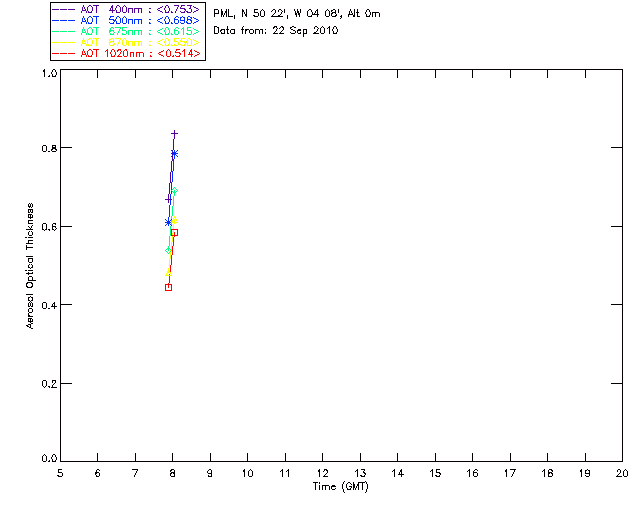
Task: Click x-axis tick label '19'
Action: click(x=585, y=473)
